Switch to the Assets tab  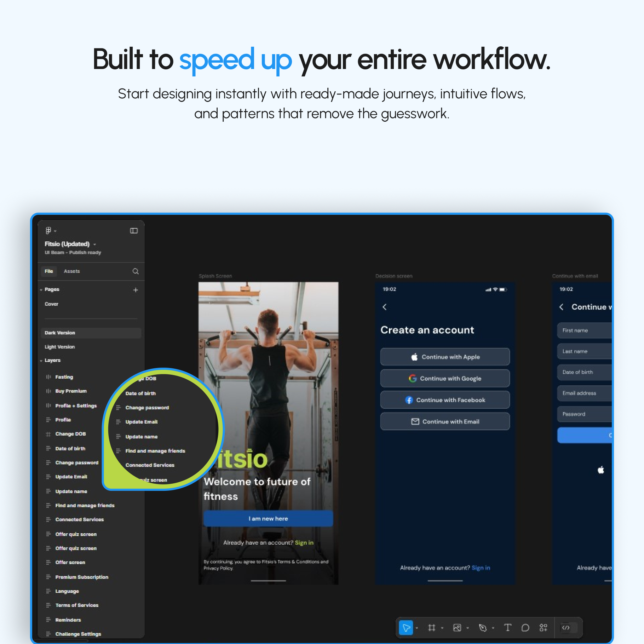(72, 271)
